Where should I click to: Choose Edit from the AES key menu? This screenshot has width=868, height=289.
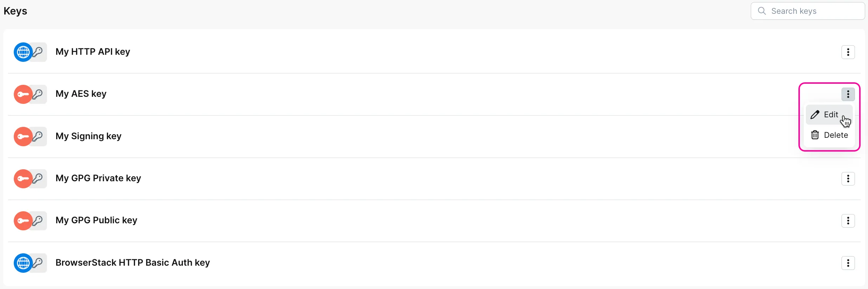point(830,115)
